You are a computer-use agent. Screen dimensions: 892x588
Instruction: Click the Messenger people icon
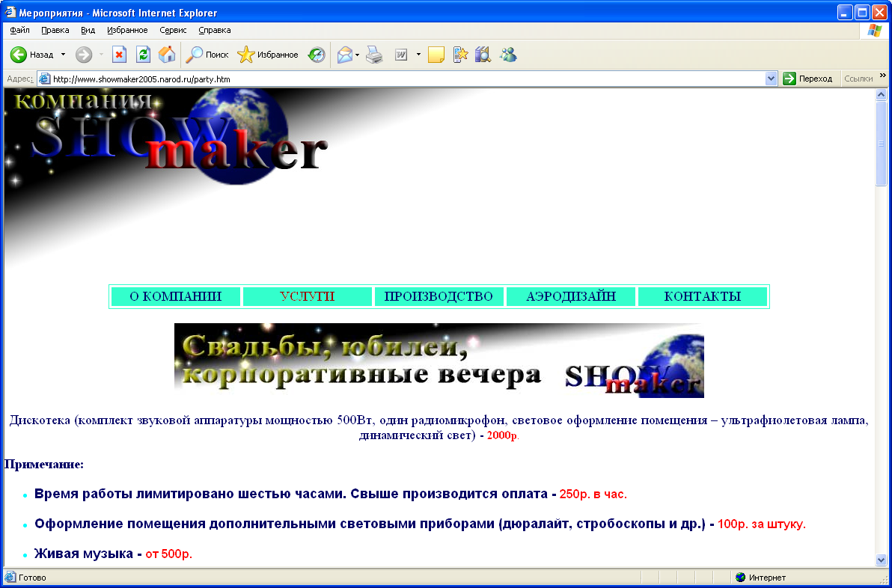508,55
